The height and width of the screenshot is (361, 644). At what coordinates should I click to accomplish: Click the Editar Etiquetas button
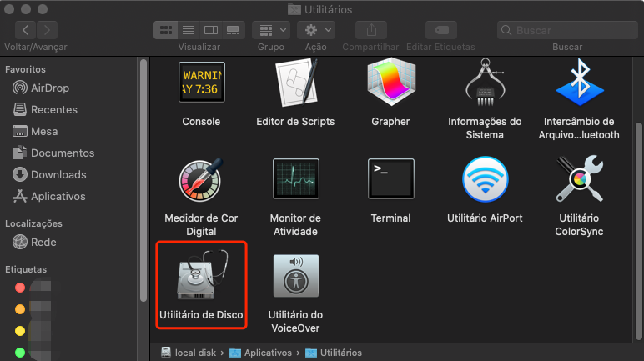(441, 30)
